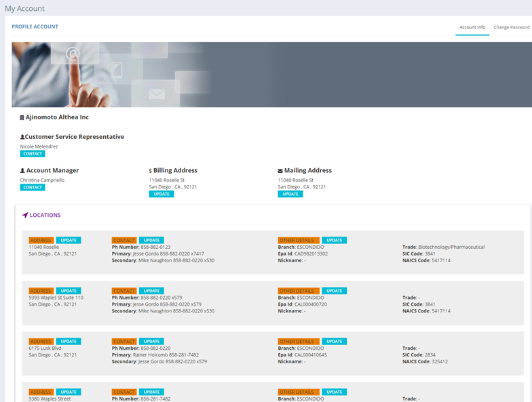532x402 pixels.
Task: Update other details for Epa Id CAD982013302
Action: coord(334,240)
